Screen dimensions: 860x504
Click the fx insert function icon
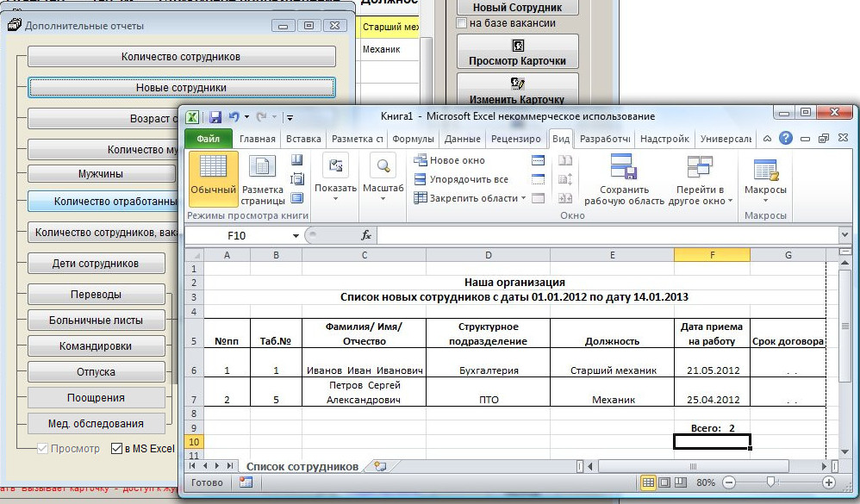[366, 235]
